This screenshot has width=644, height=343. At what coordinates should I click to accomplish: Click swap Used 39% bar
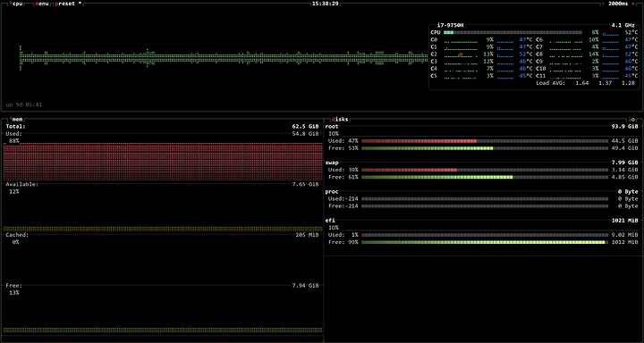pos(485,170)
